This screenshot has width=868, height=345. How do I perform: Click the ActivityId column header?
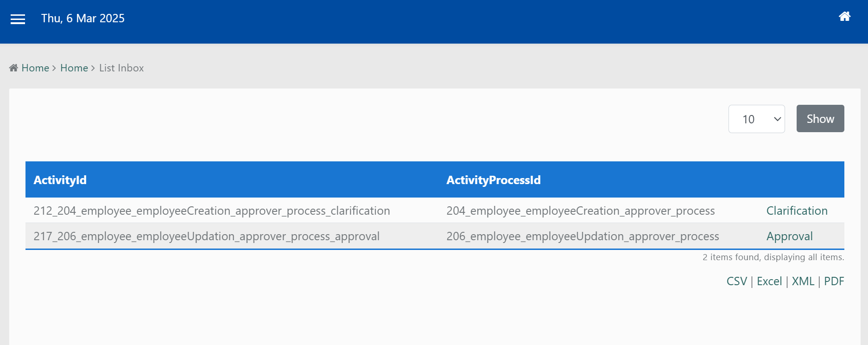coord(60,180)
